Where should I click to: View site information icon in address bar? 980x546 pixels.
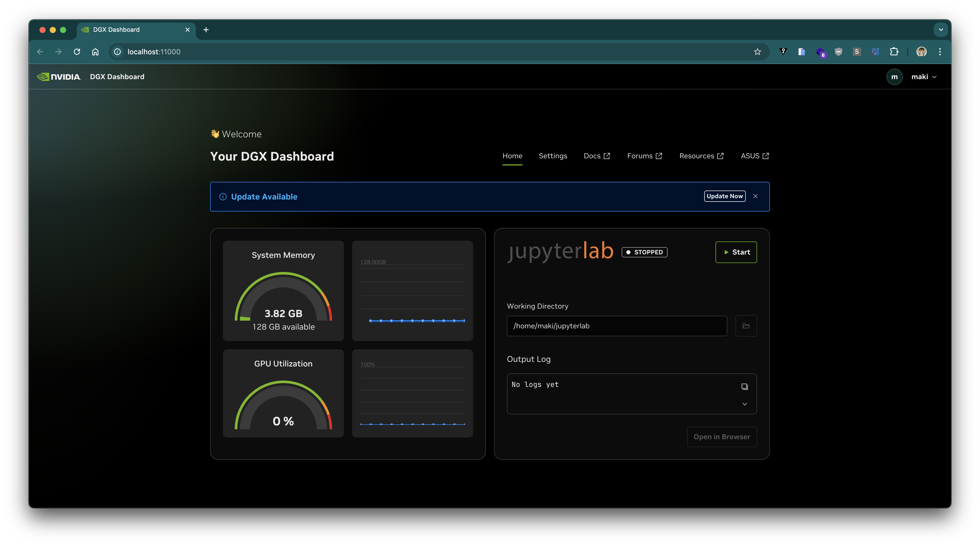click(x=118, y=52)
